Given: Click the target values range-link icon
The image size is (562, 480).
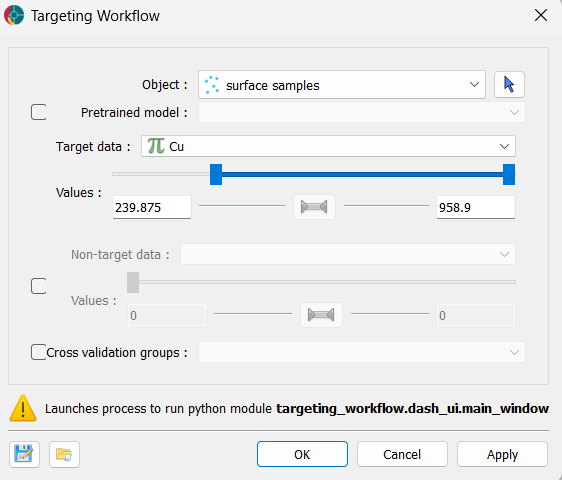Looking at the screenshot, I should (x=314, y=207).
